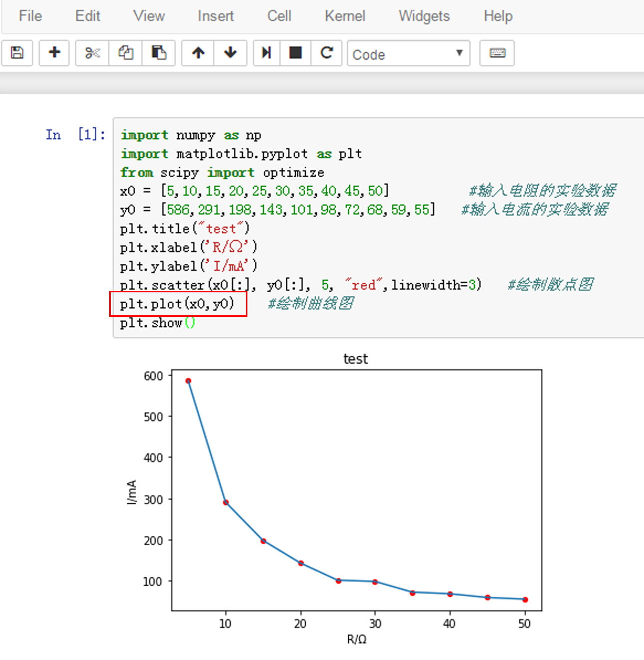This screenshot has height=660, width=644.
Task: Open the Cell menu
Action: tap(279, 16)
